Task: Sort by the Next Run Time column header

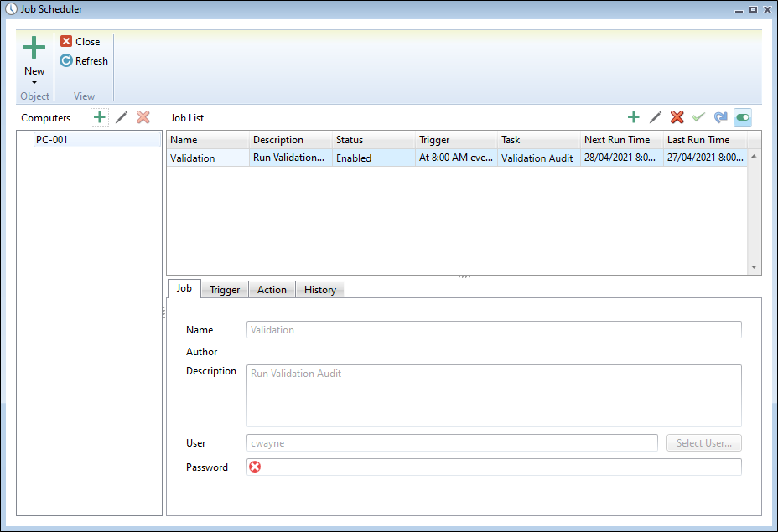Action: pos(622,140)
